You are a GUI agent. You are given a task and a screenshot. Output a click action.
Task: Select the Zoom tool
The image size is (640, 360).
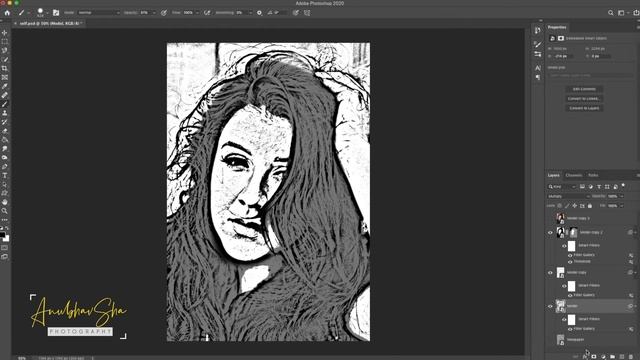(x=4, y=211)
